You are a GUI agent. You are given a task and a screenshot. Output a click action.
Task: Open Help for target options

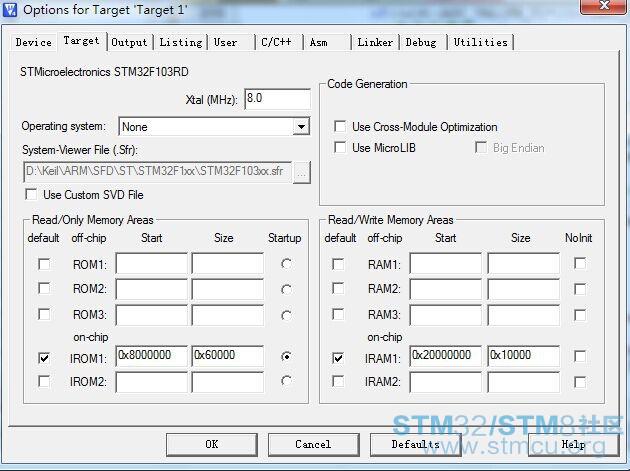(x=573, y=444)
